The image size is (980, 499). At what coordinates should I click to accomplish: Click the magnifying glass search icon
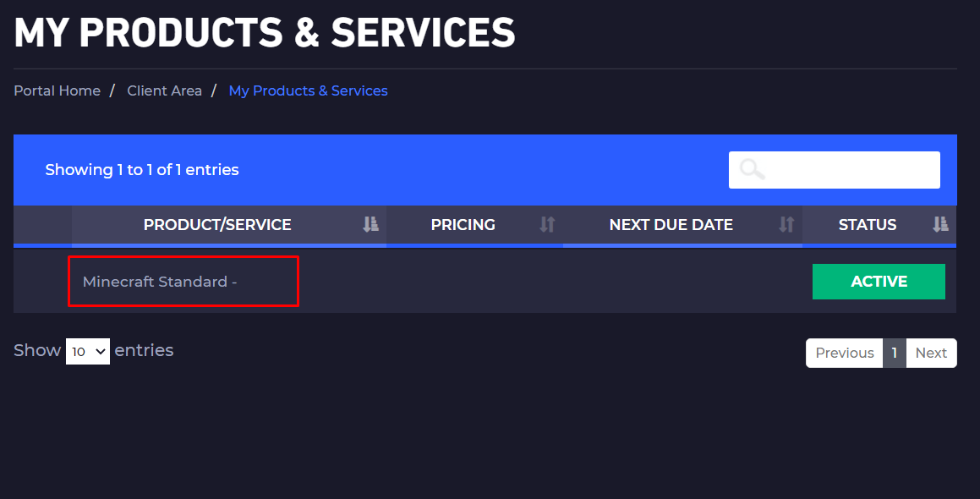[752, 170]
